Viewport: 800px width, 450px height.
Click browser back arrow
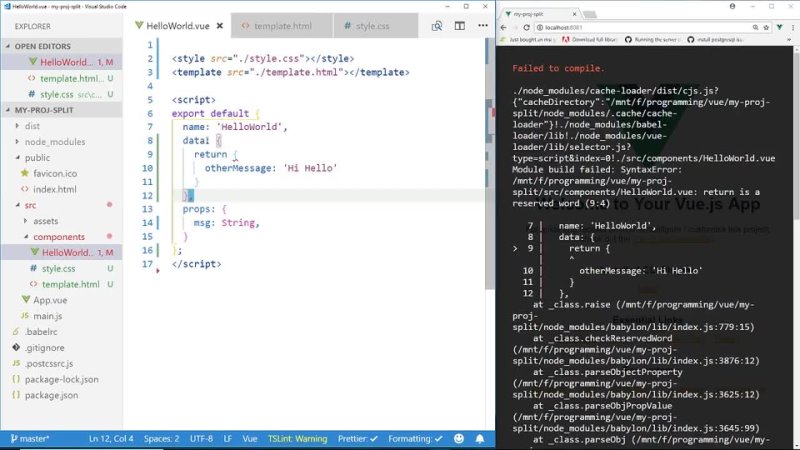click(504, 28)
